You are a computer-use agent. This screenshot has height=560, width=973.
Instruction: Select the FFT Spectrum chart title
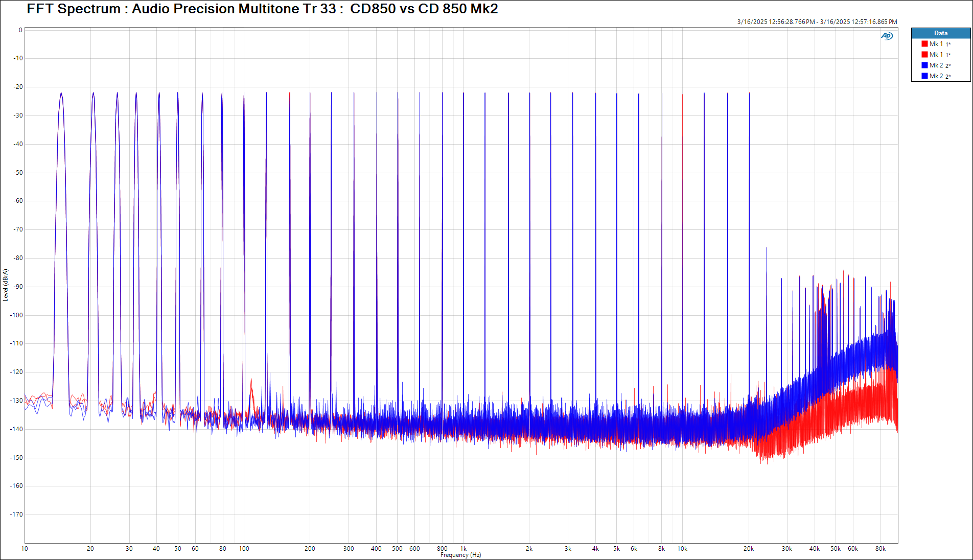pos(262,9)
